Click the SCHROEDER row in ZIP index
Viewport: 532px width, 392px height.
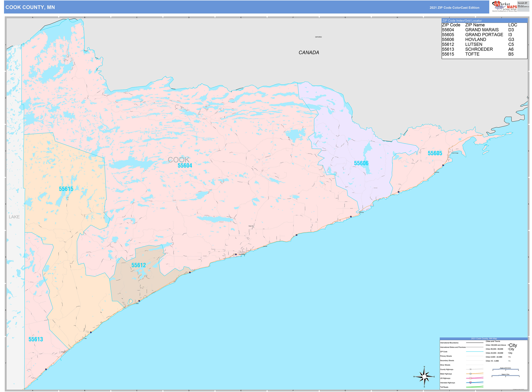click(x=479, y=49)
